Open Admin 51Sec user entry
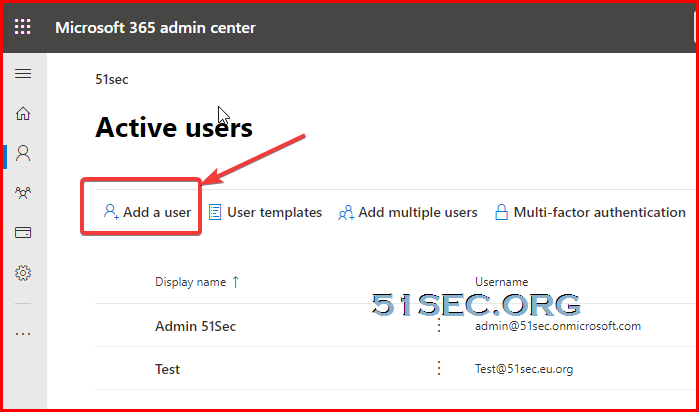The height and width of the screenshot is (412, 699). 196,326
